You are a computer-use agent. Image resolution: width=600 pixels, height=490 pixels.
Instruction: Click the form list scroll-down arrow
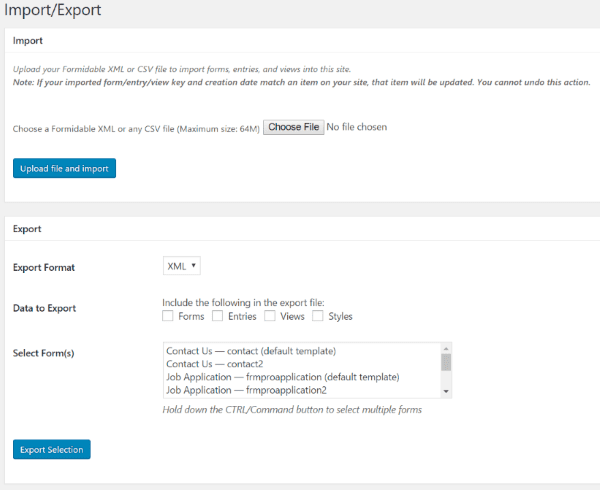pyautogui.click(x=446, y=391)
